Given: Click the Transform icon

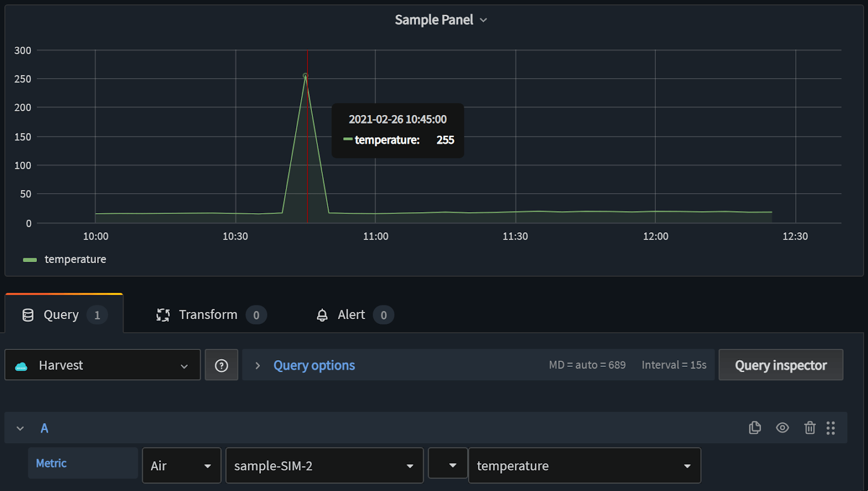Looking at the screenshot, I should pyautogui.click(x=163, y=315).
